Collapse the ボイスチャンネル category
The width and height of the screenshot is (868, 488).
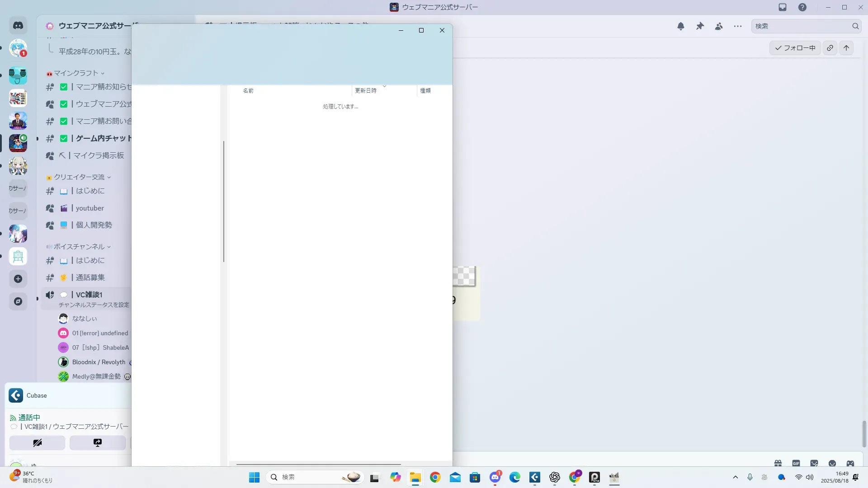click(79, 247)
